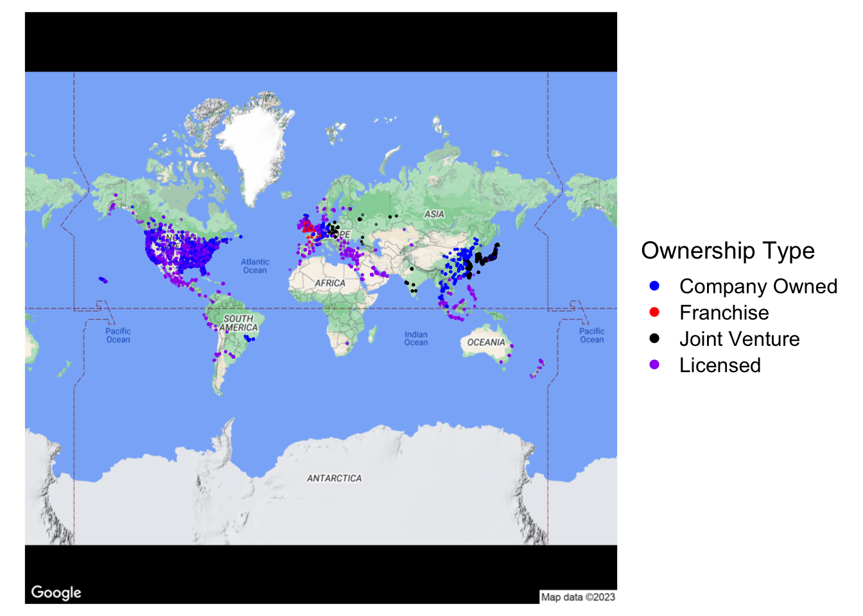
Task: Select the Joint Venture legend label
Action: 740,339
